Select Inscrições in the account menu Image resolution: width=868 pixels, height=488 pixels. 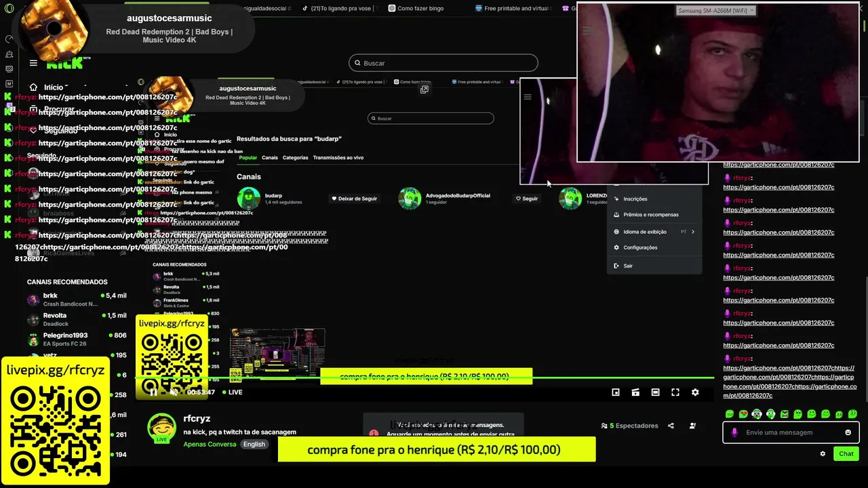(635, 199)
